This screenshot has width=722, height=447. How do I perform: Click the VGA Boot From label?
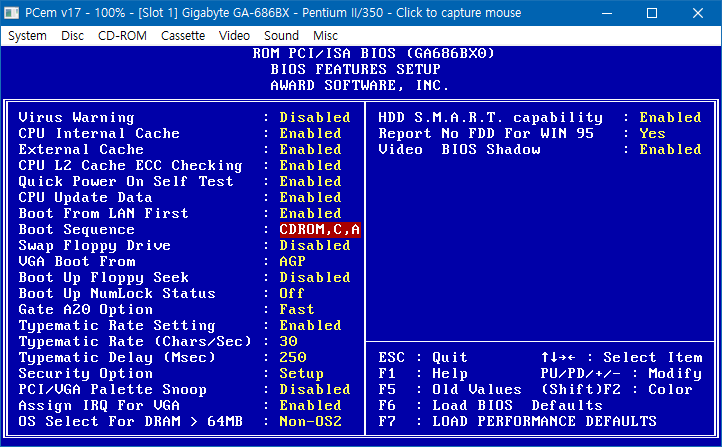[77, 261]
